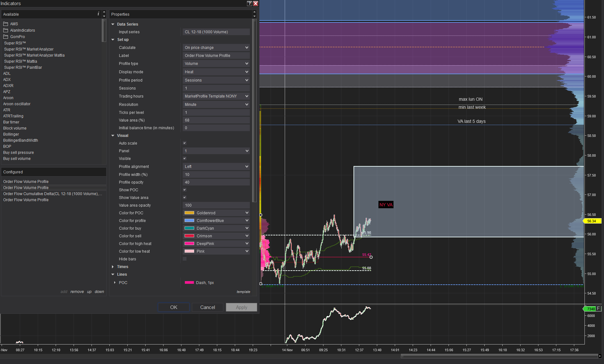Toggle the Auto scale checkbox
604x364 pixels.
(185, 143)
